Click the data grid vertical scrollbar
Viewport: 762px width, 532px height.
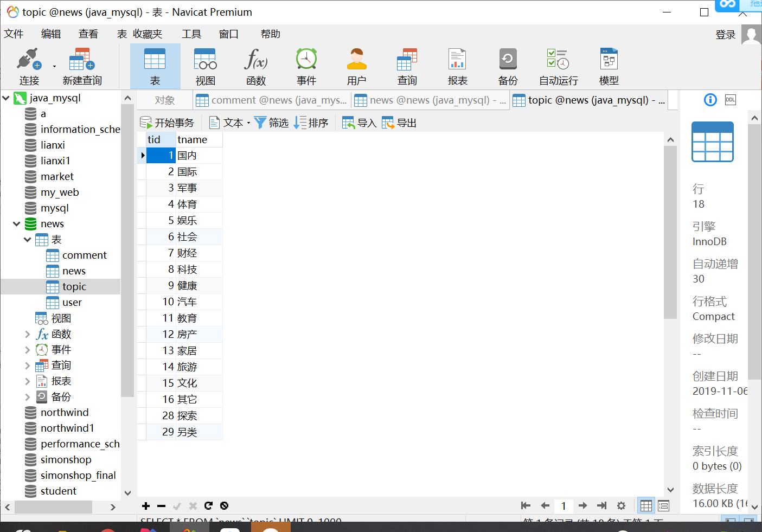click(670, 233)
